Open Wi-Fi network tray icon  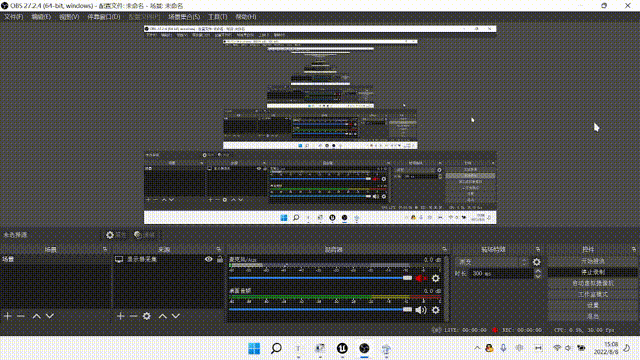(557, 348)
